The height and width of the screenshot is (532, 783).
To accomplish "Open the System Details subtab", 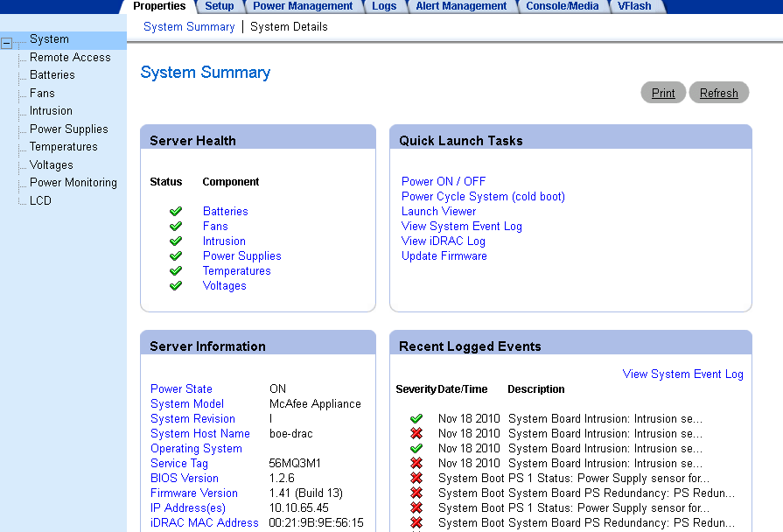I will (x=289, y=27).
